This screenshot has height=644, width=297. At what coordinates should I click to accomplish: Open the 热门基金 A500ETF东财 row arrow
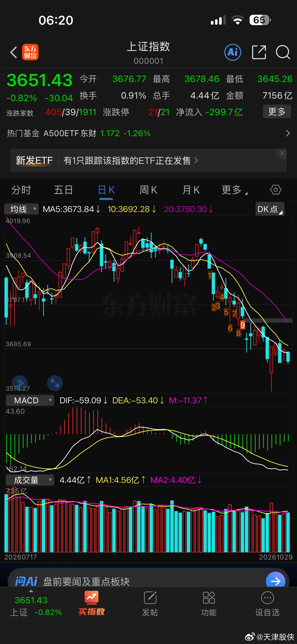click(288, 133)
